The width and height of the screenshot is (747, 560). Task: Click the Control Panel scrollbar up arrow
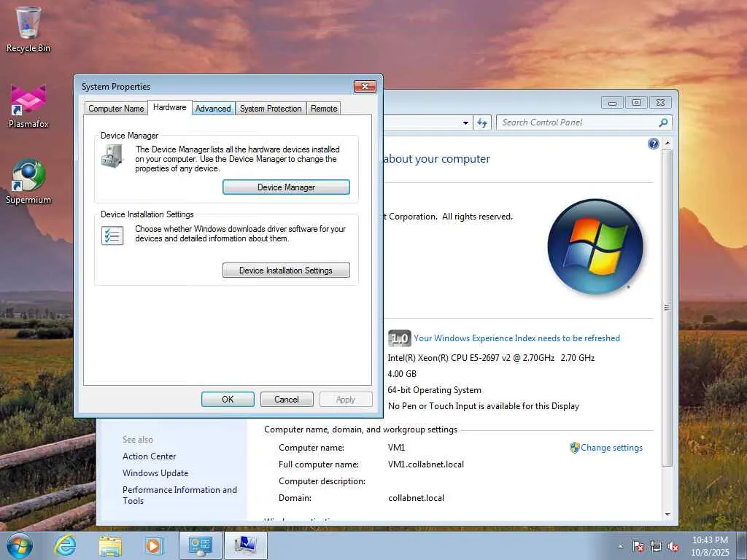[x=667, y=144]
